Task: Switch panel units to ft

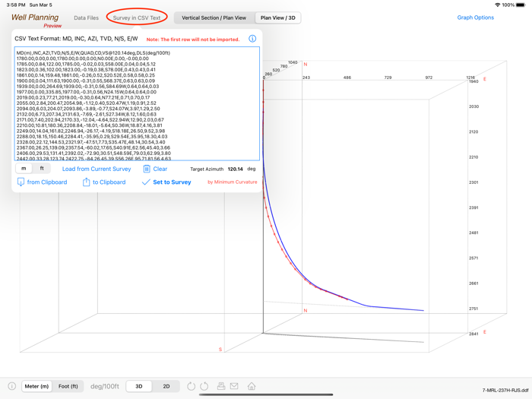Action: [x=42, y=169]
